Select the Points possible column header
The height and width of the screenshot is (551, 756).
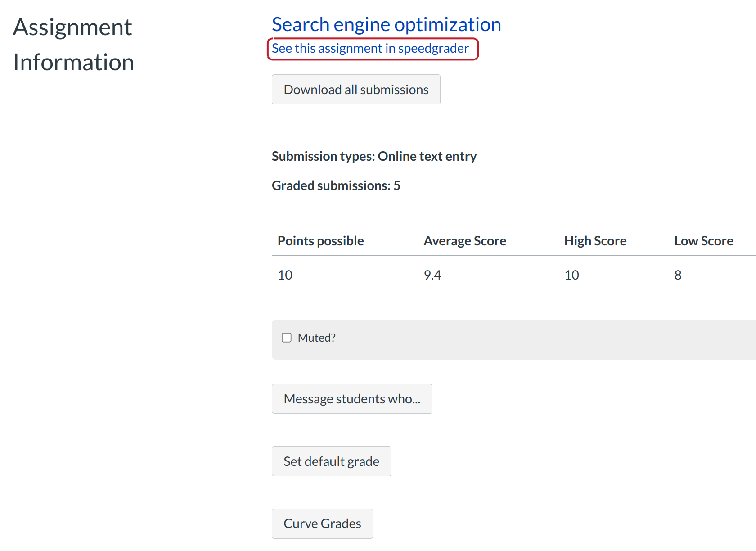(x=320, y=241)
